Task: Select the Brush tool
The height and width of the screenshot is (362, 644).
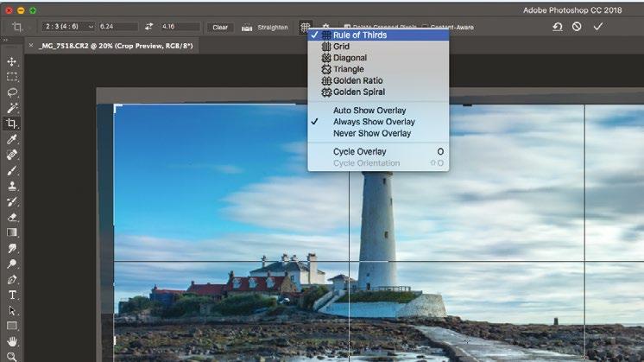Action: pos(11,170)
